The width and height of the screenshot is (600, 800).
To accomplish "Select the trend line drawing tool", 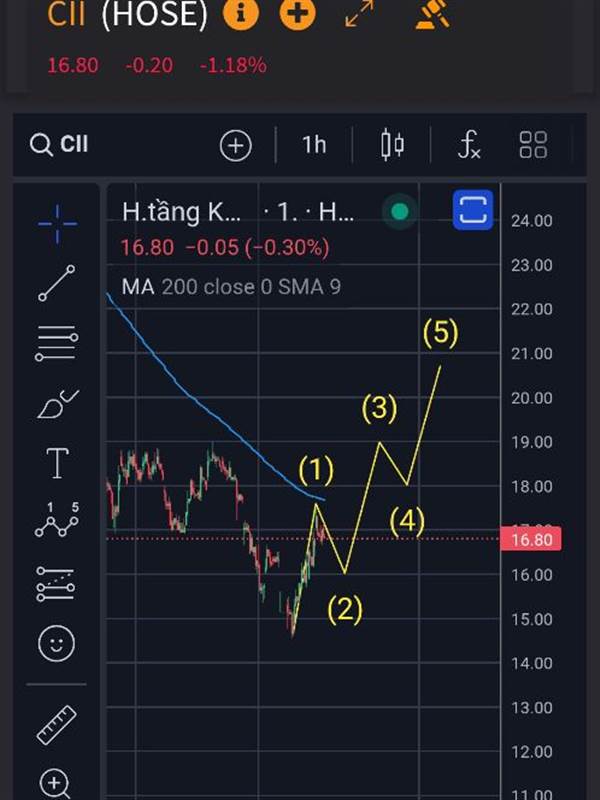I will (57, 283).
